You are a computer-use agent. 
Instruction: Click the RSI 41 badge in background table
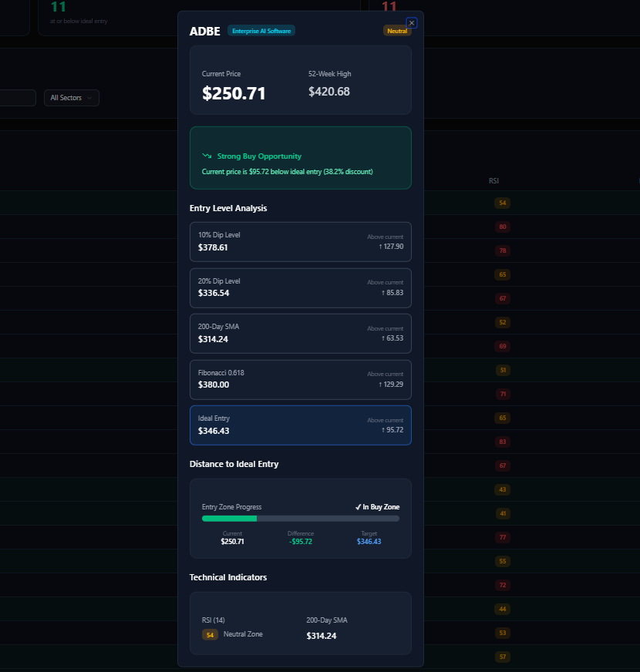[502, 513]
